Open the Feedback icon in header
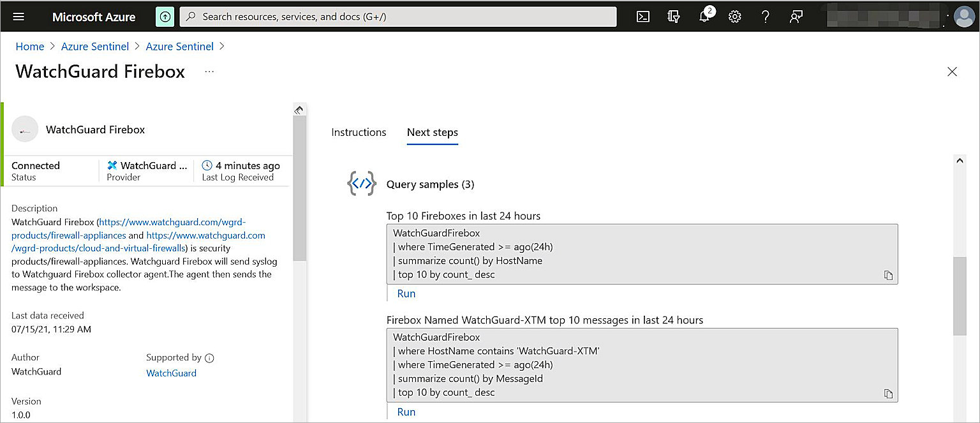 (x=796, y=17)
